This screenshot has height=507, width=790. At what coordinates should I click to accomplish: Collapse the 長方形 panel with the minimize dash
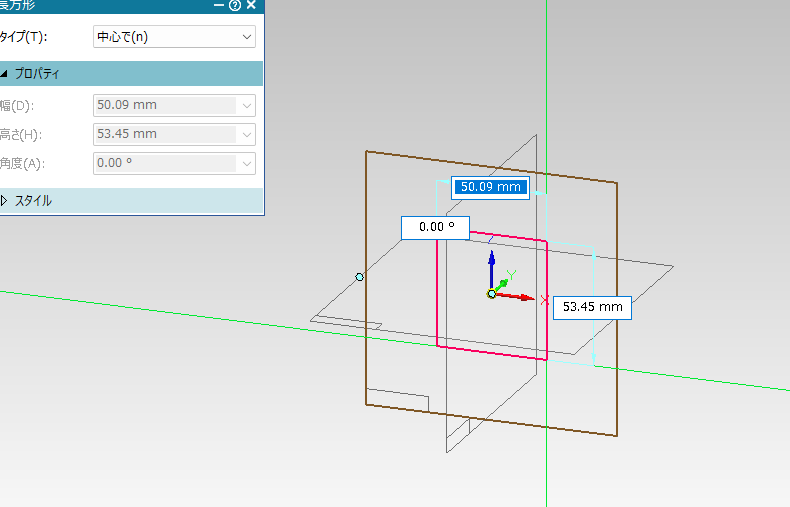point(219,5)
